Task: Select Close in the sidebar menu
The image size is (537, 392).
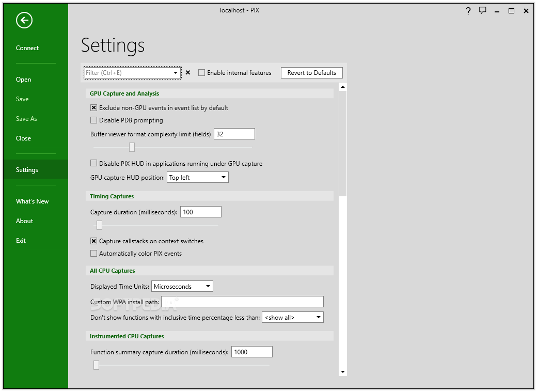Action: pyautogui.click(x=23, y=138)
